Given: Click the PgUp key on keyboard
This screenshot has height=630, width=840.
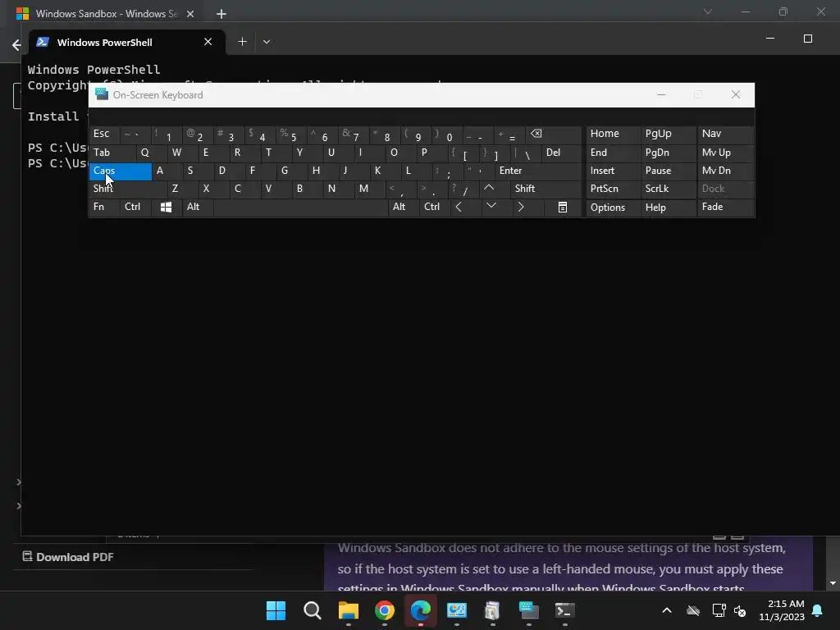Looking at the screenshot, I should 668,134.
